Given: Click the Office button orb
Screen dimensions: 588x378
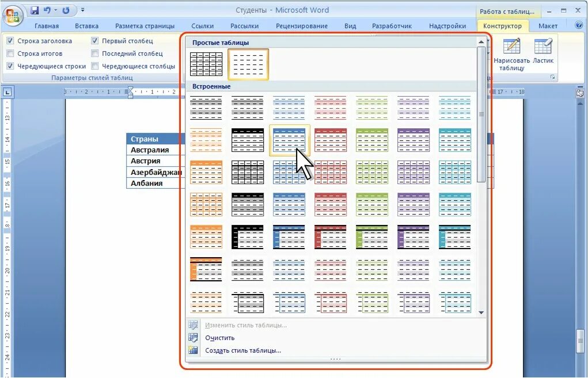Looking at the screenshot, I should pos(13,16).
